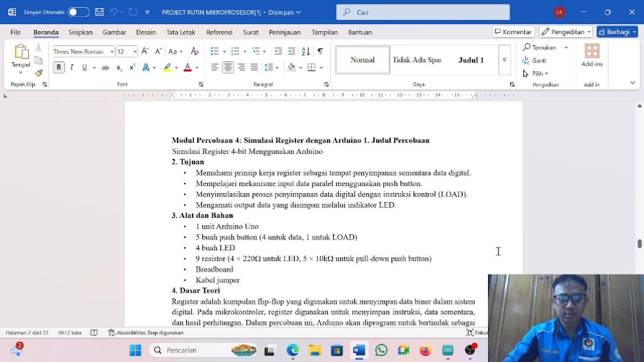Expand the numbering list dropdown arrow

(245, 51)
